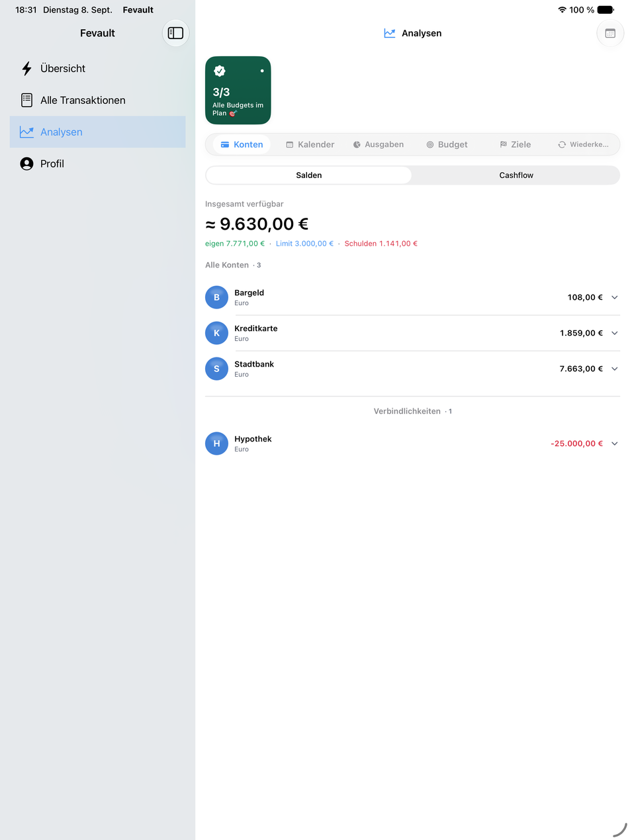The height and width of the screenshot is (840, 630).
Task: Open the Ziele tab
Action: [x=515, y=144]
